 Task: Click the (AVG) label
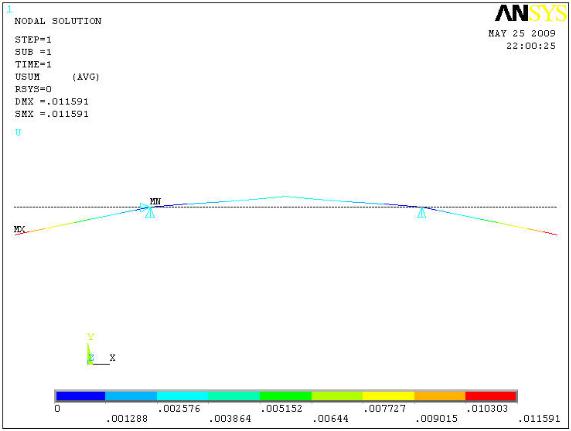86,77
